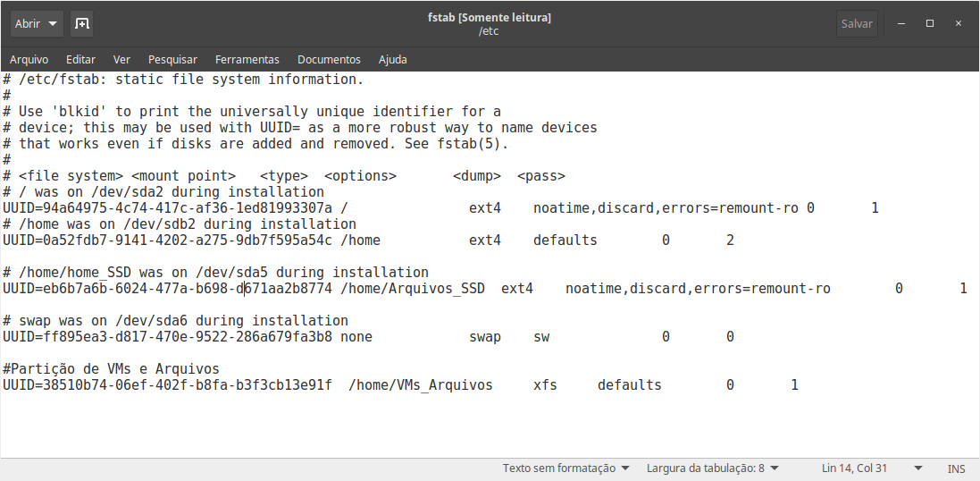The width and height of the screenshot is (980, 481).
Task: Open the Ferramentas menu
Action: point(247,59)
